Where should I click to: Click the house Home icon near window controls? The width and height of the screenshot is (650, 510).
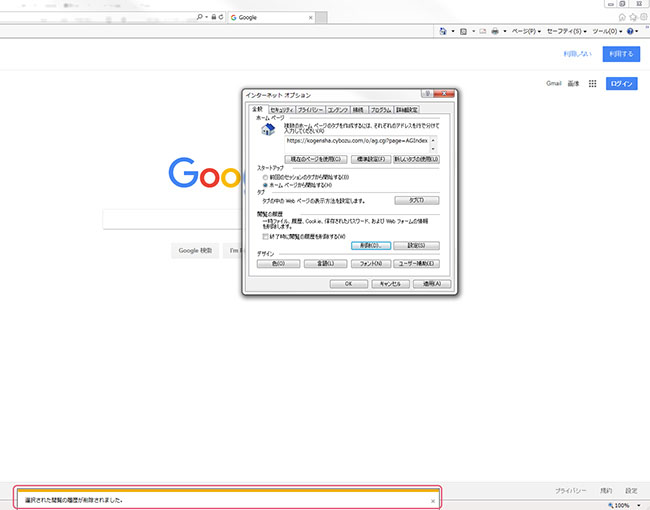pos(622,17)
